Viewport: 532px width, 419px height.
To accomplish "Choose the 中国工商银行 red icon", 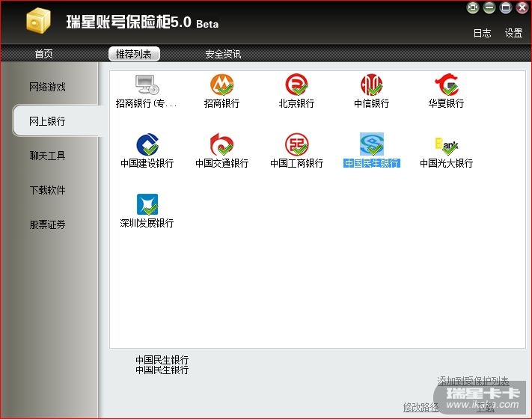I will pyautogui.click(x=296, y=144).
